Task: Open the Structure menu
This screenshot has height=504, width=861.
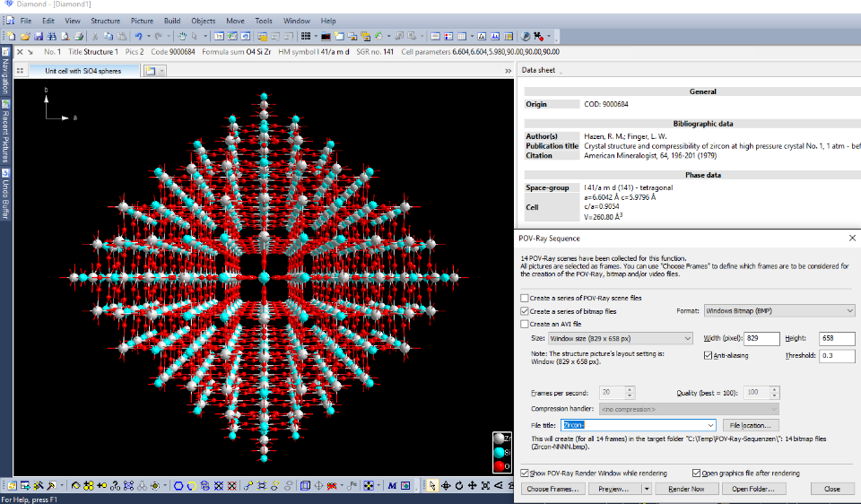Action: pyautogui.click(x=105, y=20)
